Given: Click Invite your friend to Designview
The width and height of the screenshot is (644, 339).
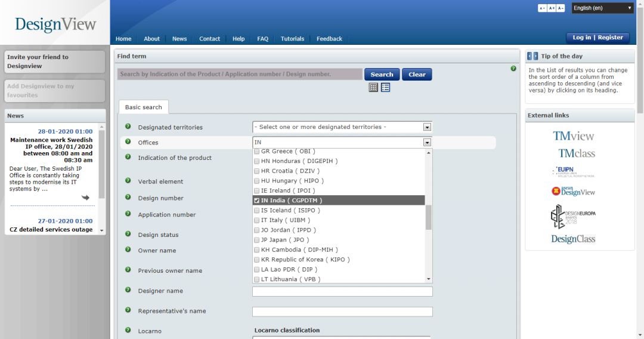Looking at the screenshot, I should point(55,61).
